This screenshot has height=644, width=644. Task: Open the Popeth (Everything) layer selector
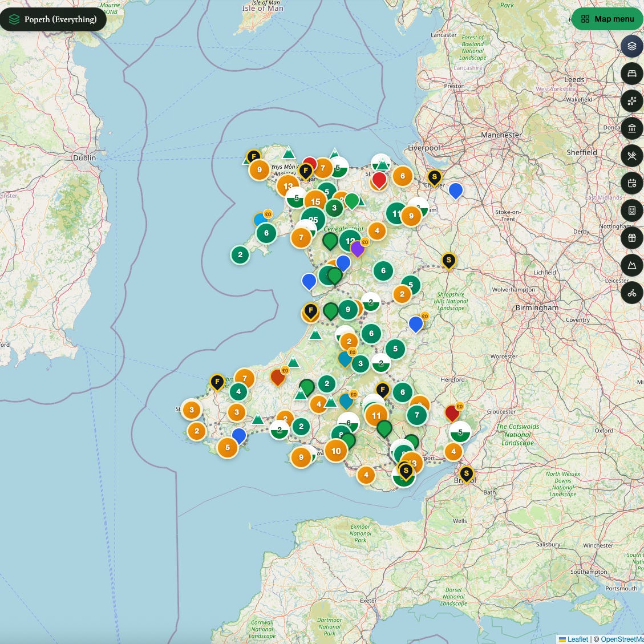53,19
